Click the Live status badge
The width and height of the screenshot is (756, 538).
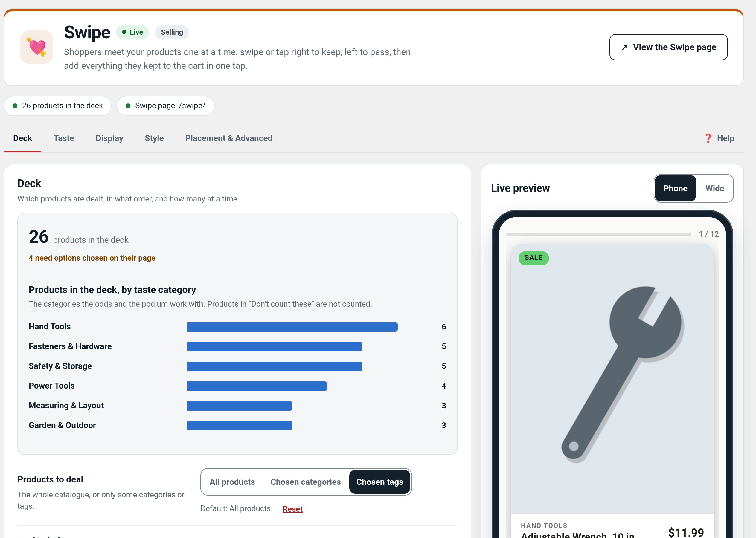(x=132, y=32)
